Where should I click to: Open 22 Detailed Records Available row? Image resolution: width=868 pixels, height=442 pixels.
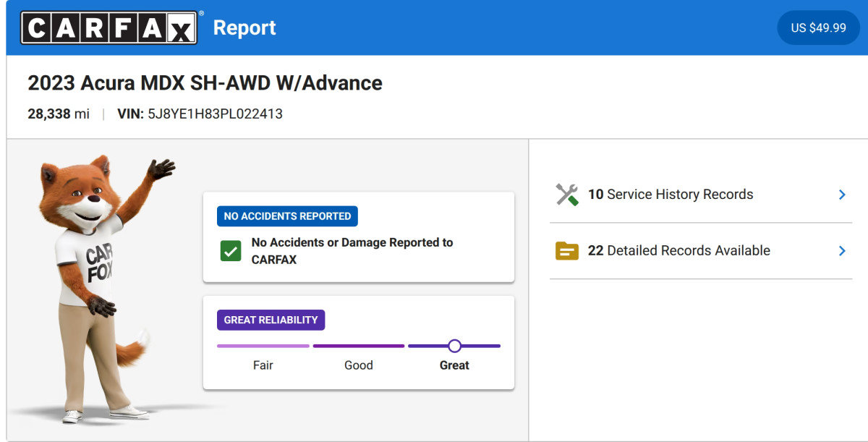pos(701,251)
